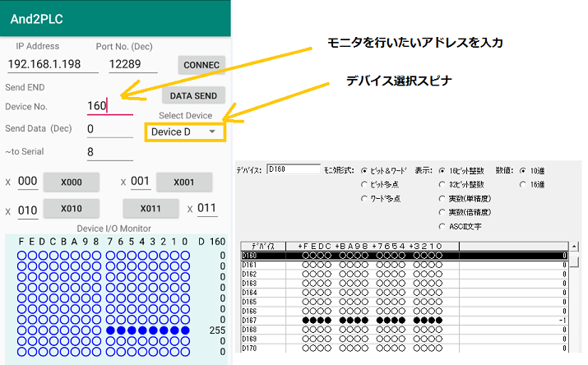Open the Device D spinner dropdown
The width and height of the screenshot is (588, 365).
point(185,132)
